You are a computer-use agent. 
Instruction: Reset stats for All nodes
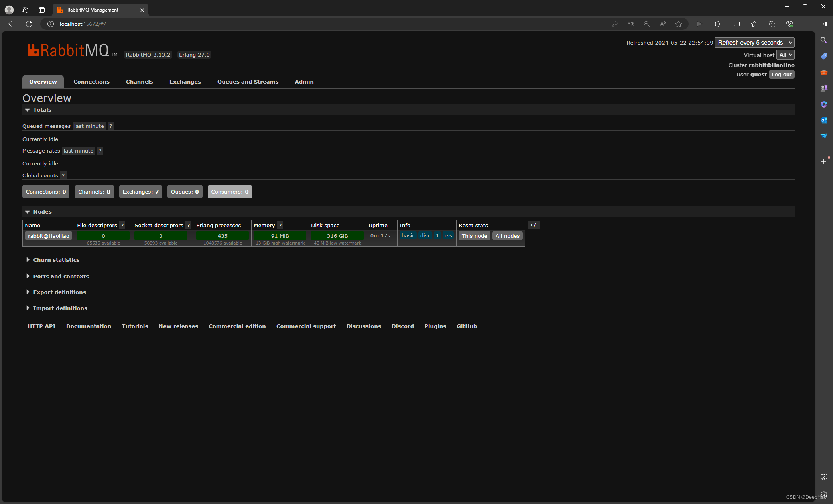click(508, 236)
